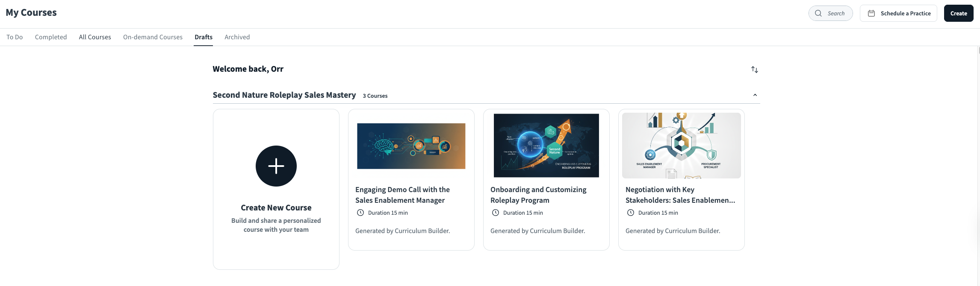980x286 pixels.
Task: Click the Engaging Demo Call course title
Action: coord(402,195)
